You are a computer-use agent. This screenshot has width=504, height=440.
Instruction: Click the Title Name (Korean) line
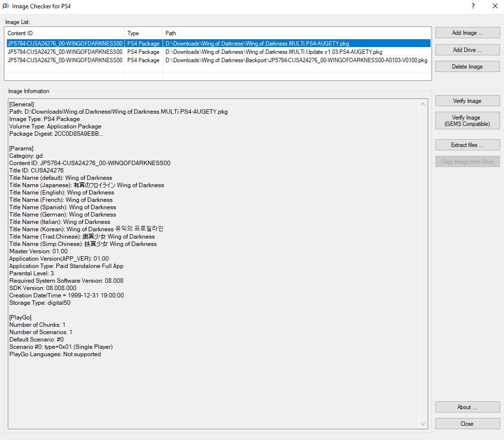click(86, 229)
